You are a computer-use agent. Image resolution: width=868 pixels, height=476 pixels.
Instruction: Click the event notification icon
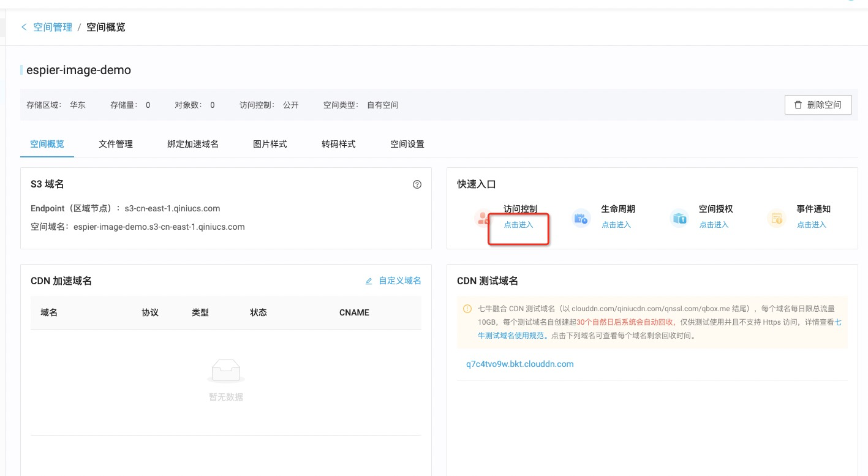pyautogui.click(x=776, y=218)
